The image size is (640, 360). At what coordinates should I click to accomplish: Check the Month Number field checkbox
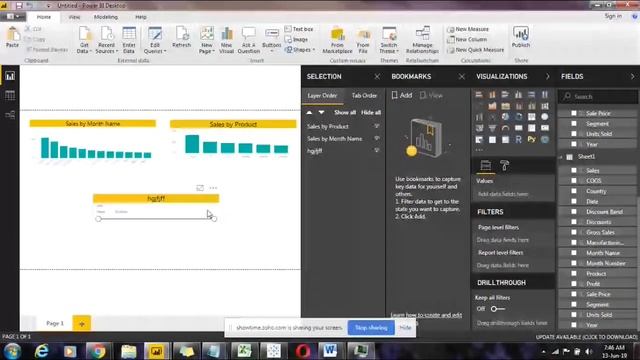(x=574, y=263)
